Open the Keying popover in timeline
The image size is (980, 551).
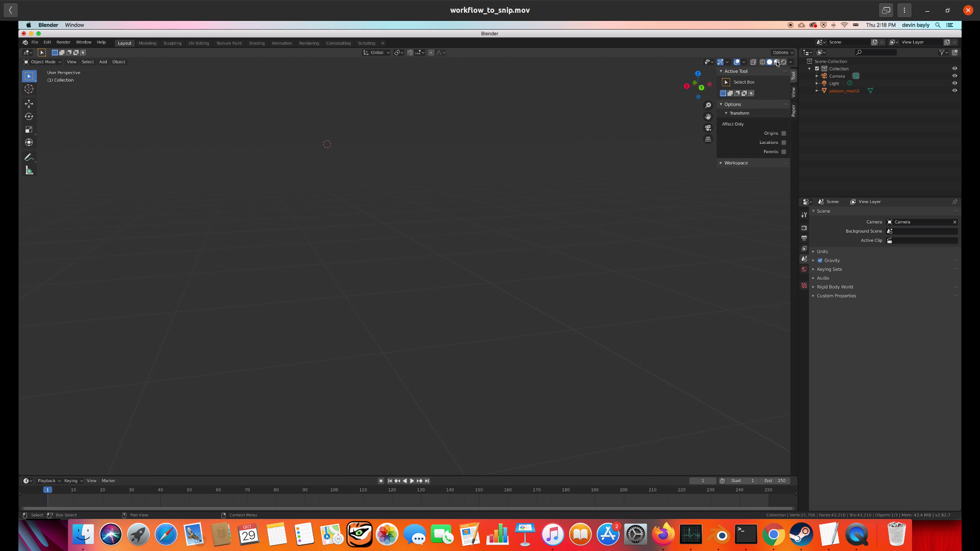(73, 481)
